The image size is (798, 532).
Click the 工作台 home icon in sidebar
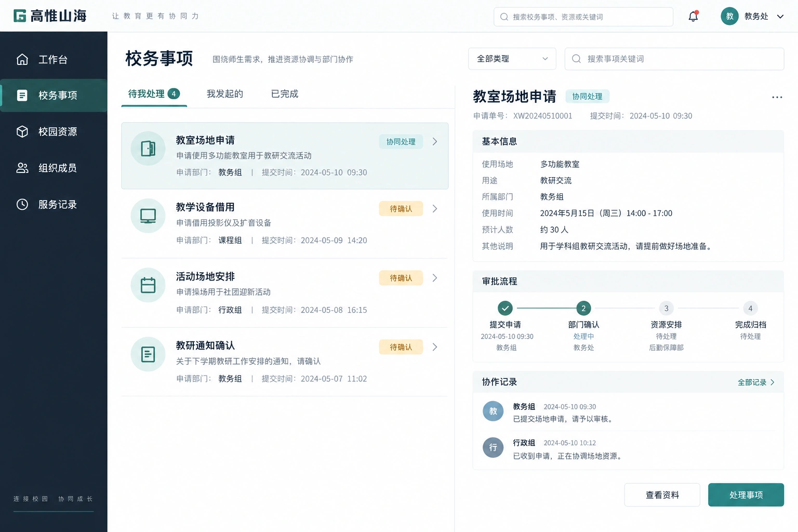click(22, 59)
